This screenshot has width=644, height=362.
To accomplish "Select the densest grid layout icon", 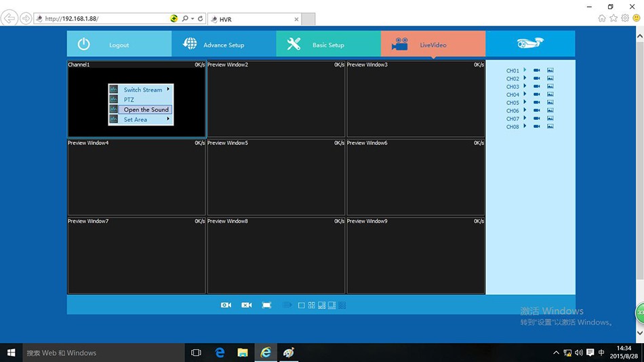I will tap(342, 305).
